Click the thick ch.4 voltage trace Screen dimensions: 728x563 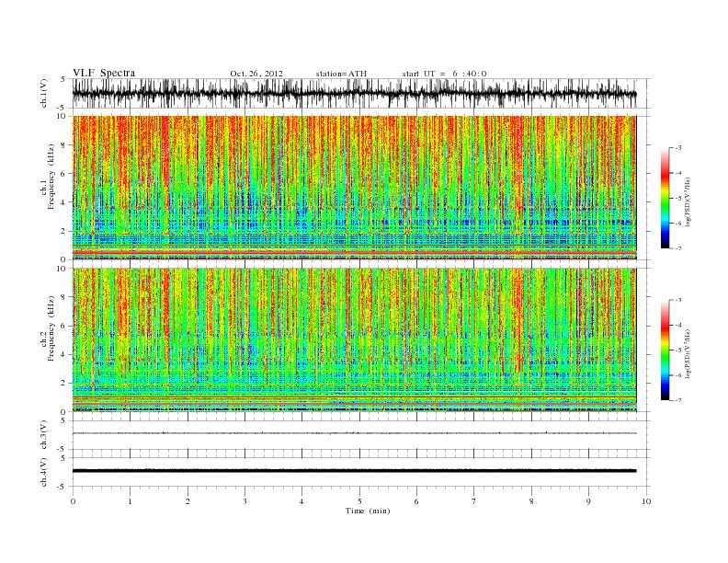click(354, 471)
